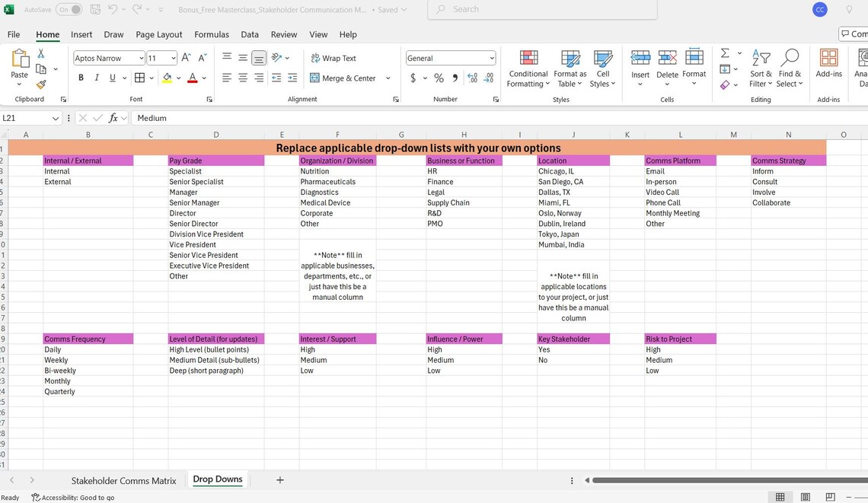This screenshot has width=868, height=503.
Task: Toggle underline formatting
Action: [112, 77]
